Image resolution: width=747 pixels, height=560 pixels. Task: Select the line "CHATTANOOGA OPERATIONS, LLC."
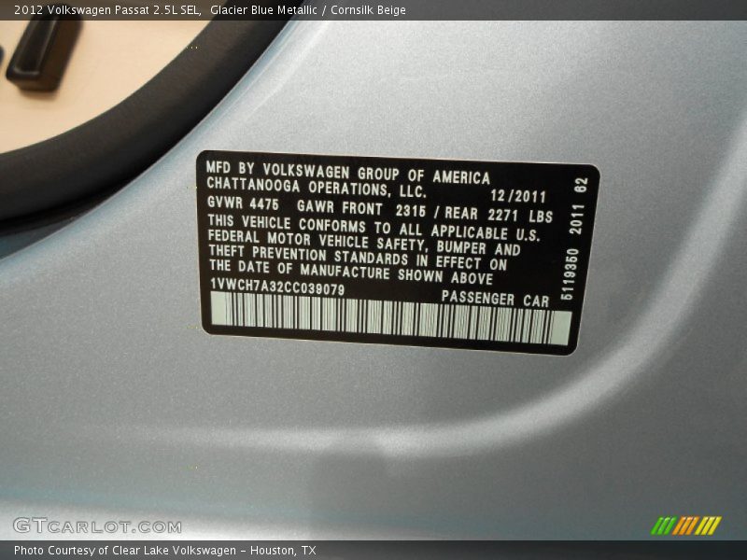tap(316, 187)
